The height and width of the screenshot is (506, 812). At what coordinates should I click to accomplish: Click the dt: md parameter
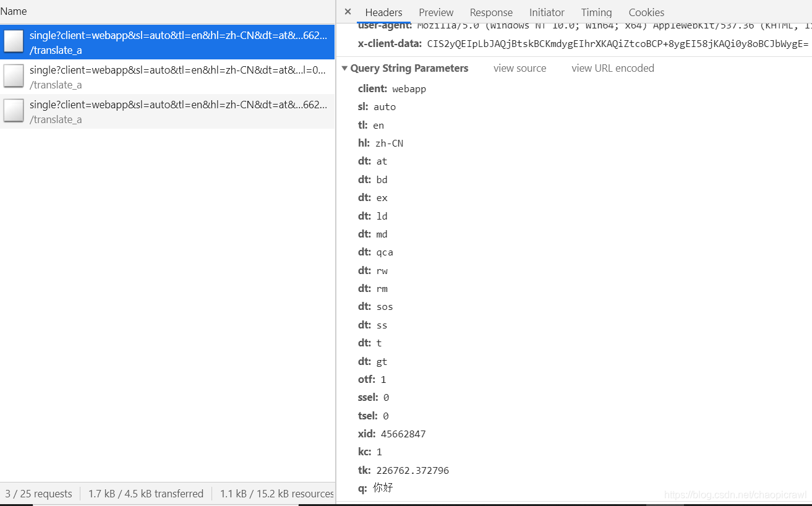tap(372, 234)
